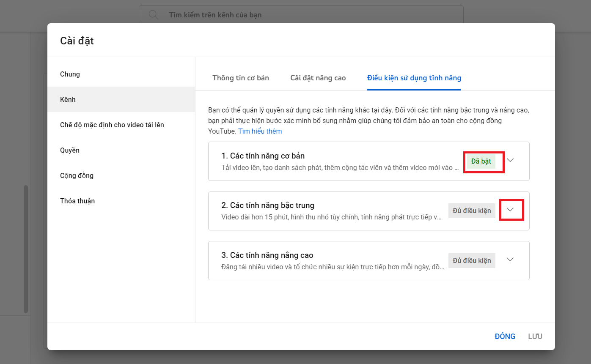Open the Cài đặt nâng cao tab
This screenshot has height=364, width=591.
point(318,78)
